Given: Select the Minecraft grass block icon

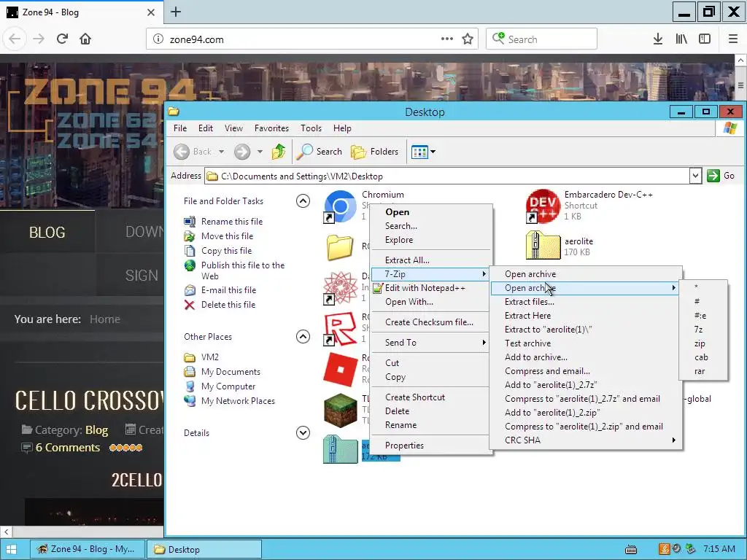Looking at the screenshot, I should 340,410.
